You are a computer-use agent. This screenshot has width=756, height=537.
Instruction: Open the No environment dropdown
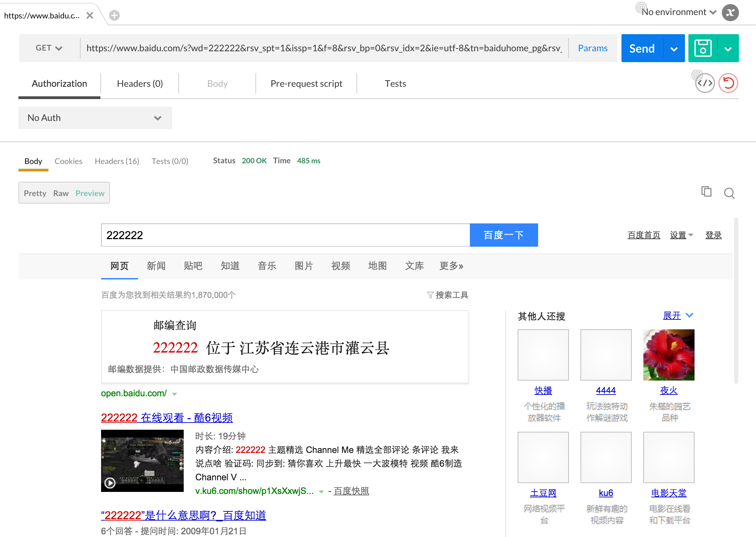point(678,12)
